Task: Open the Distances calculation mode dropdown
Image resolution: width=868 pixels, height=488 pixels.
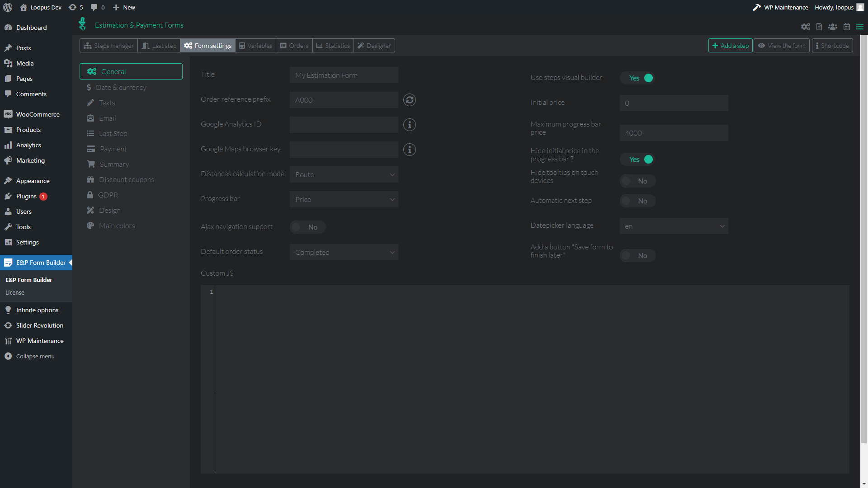Action: pos(344,175)
